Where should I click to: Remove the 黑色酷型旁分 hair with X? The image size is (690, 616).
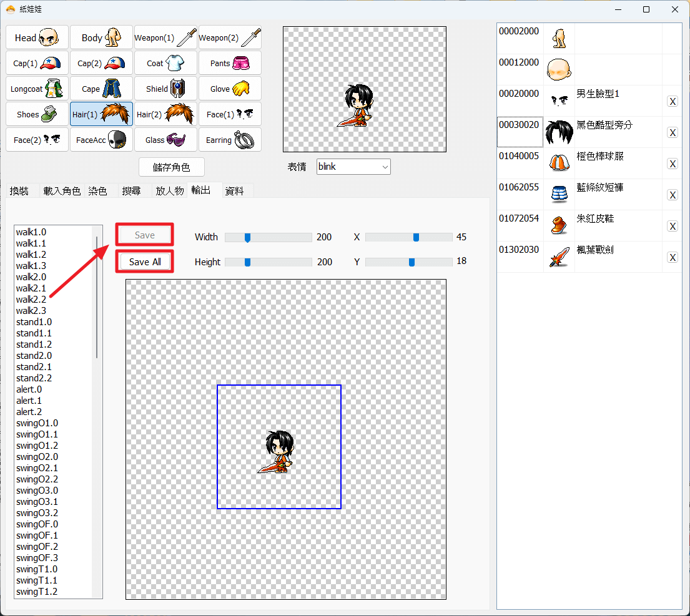coord(673,133)
